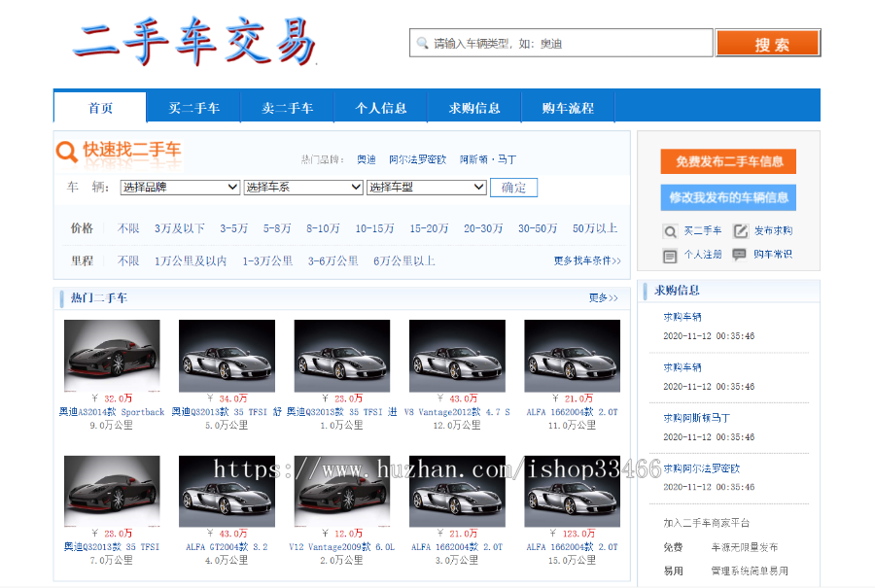The image size is (875, 588).
Task: Click the orange magnifier beside 快速找二手车
Action: tap(65, 153)
